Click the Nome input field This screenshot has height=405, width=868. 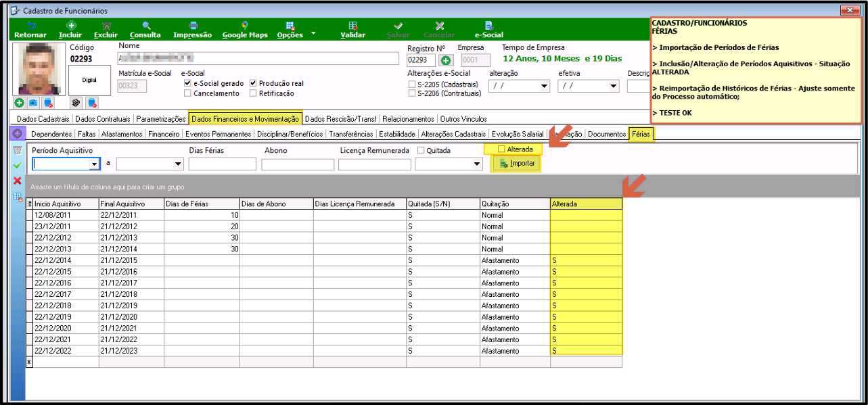point(258,58)
